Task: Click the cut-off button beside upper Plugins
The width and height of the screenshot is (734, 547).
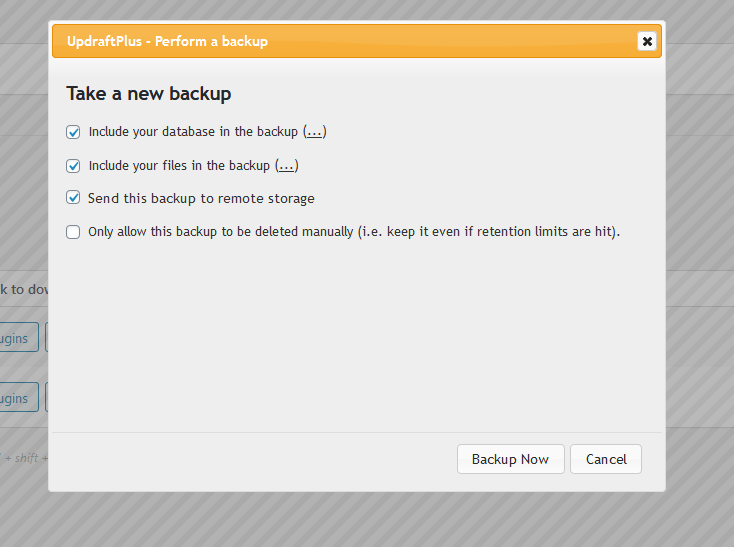Action: [46, 337]
